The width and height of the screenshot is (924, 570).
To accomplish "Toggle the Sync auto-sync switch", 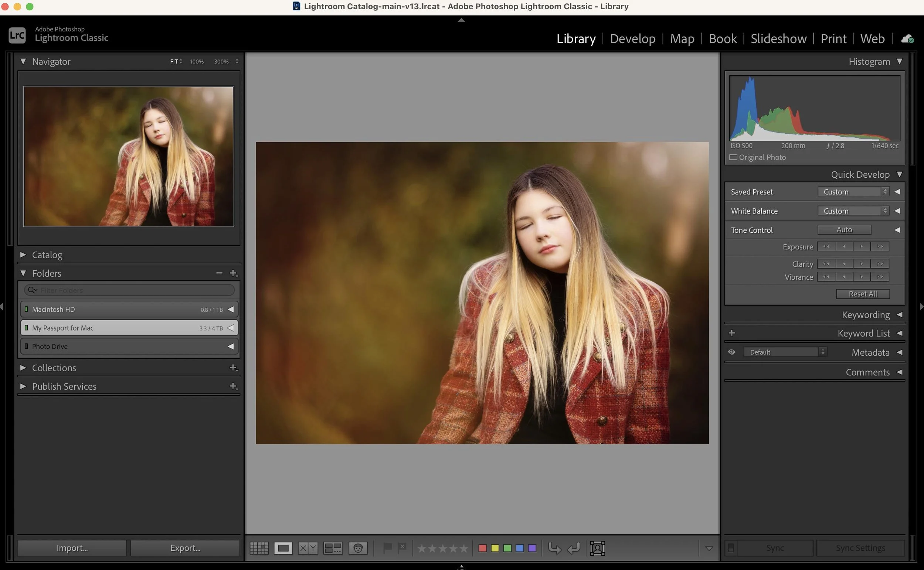I will 731,548.
